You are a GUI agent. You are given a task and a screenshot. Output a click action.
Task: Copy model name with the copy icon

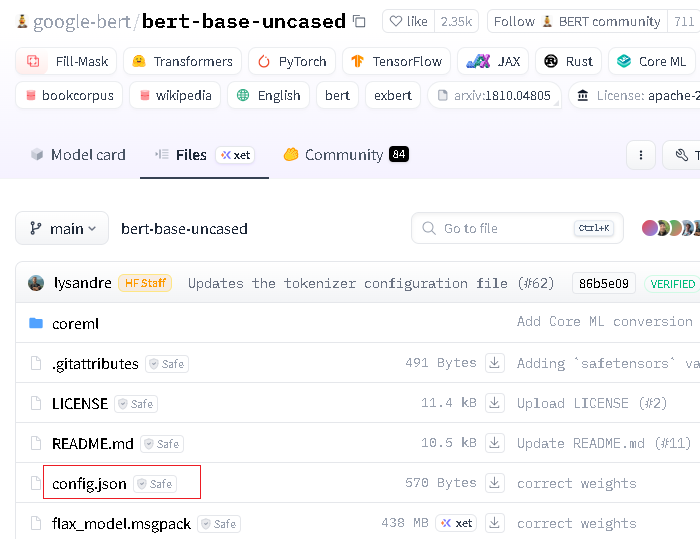pyautogui.click(x=360, y=21)
